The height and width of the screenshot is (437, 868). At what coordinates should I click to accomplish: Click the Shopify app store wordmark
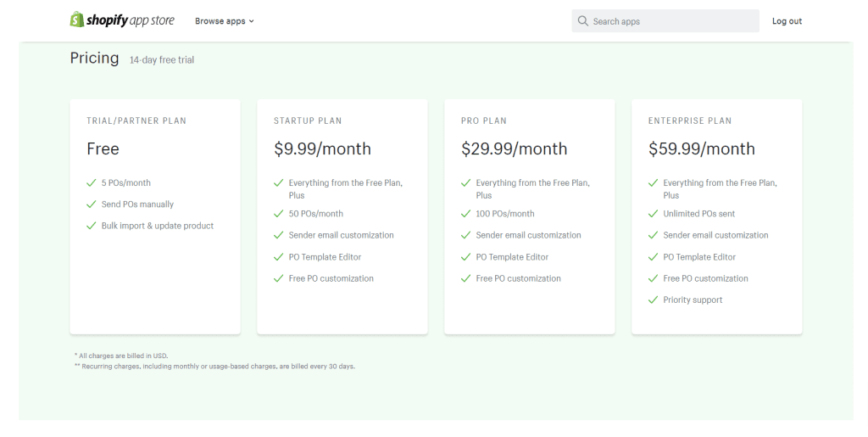[x=130, y=20]
